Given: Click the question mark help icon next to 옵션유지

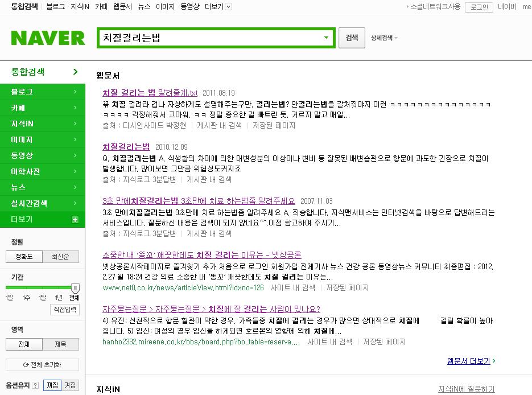Looking at the screenshot, I should tap(35, 385).
